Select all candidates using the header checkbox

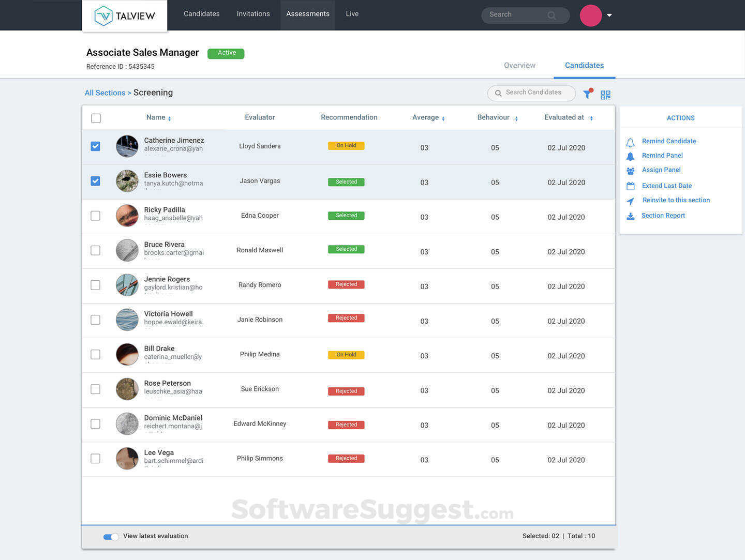(95, 118)
